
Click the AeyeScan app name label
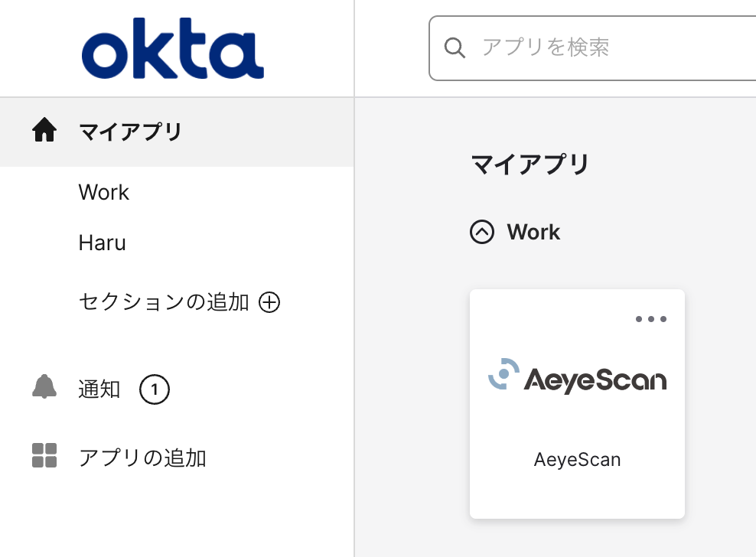(577, 460)
